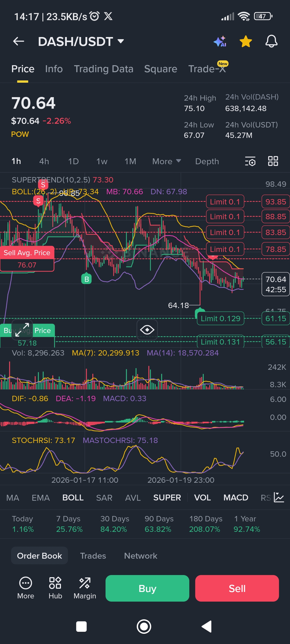Select the 1M timeframe
Viewport: 290px width, 644px height.
(x=130, y=161)
